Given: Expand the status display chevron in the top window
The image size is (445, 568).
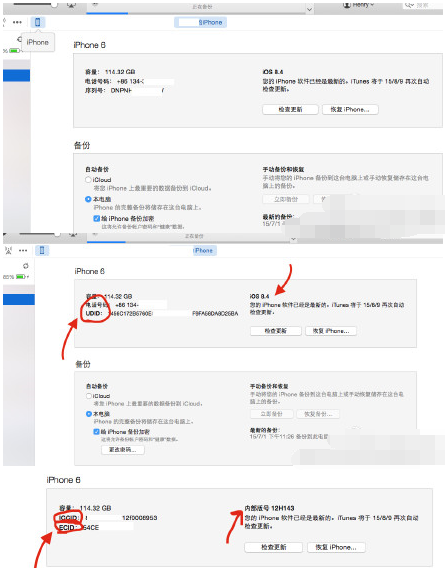Looking at the screenshot, I should tap(309, 9).
